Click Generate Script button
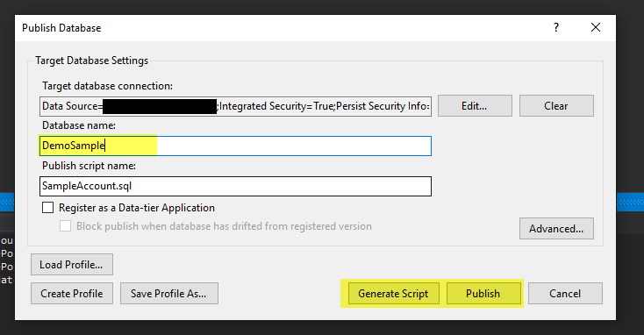 tap(393, 294)
